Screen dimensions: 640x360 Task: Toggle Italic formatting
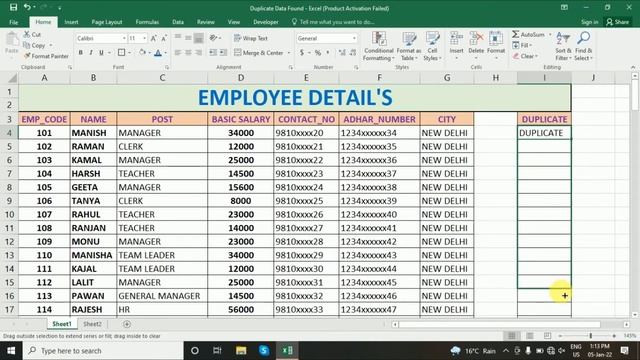point(91,53)
